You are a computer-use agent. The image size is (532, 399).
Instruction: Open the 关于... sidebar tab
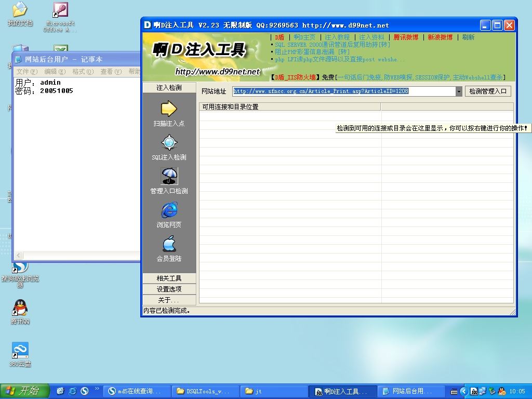[169, 300]
